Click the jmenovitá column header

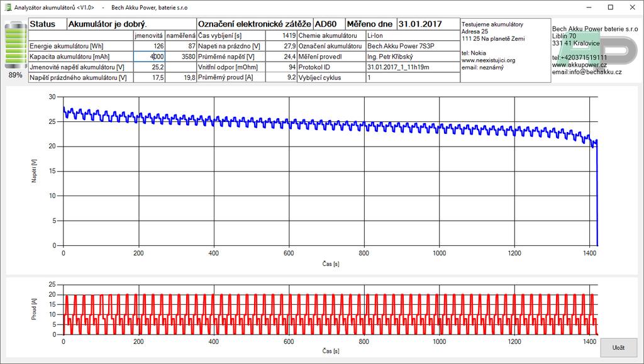click(149, 36)
